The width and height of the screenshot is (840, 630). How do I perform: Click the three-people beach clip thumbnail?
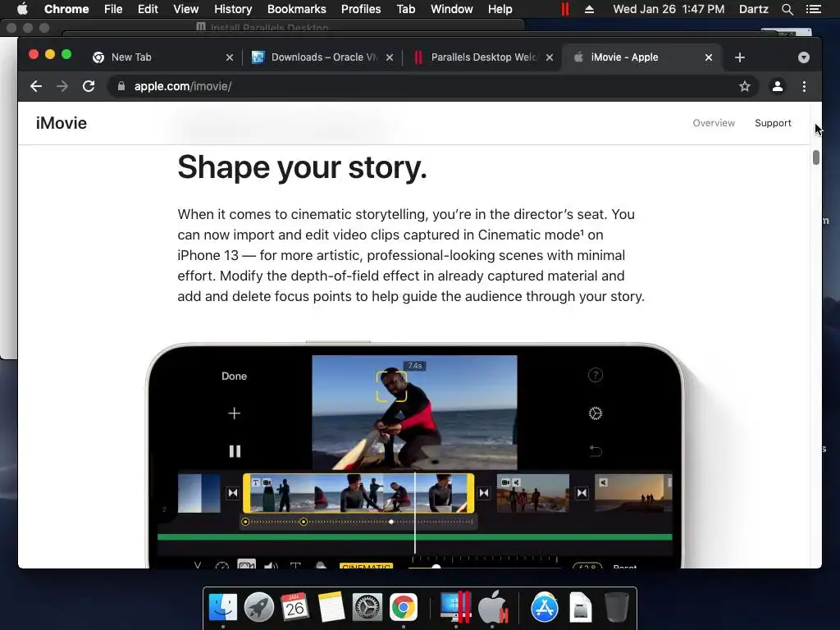tap(532, 493)
